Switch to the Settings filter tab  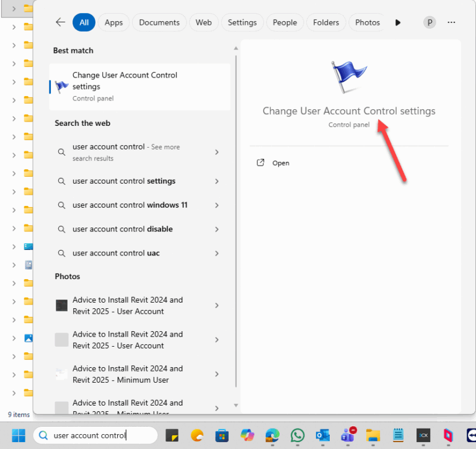(x=242, y=22)
